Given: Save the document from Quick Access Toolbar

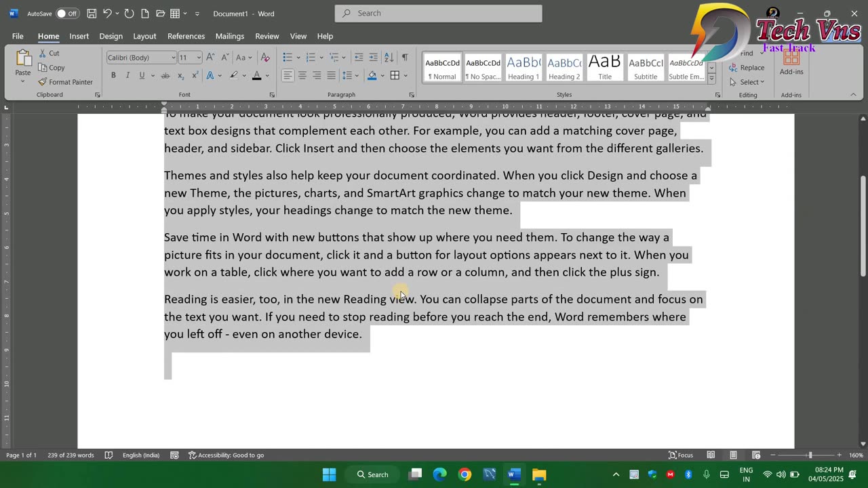Looking at the screenshot, I should (92, 14).
